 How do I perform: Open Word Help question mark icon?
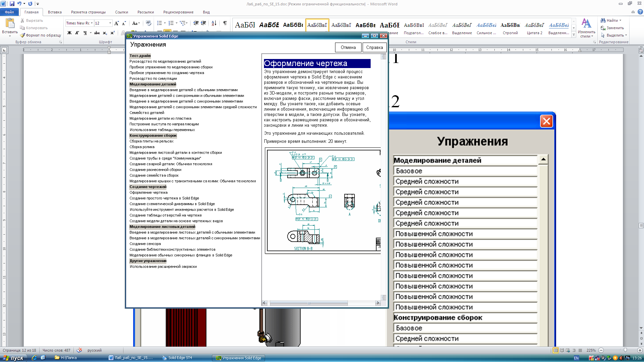pyautogui.click(x=640, y=12)
